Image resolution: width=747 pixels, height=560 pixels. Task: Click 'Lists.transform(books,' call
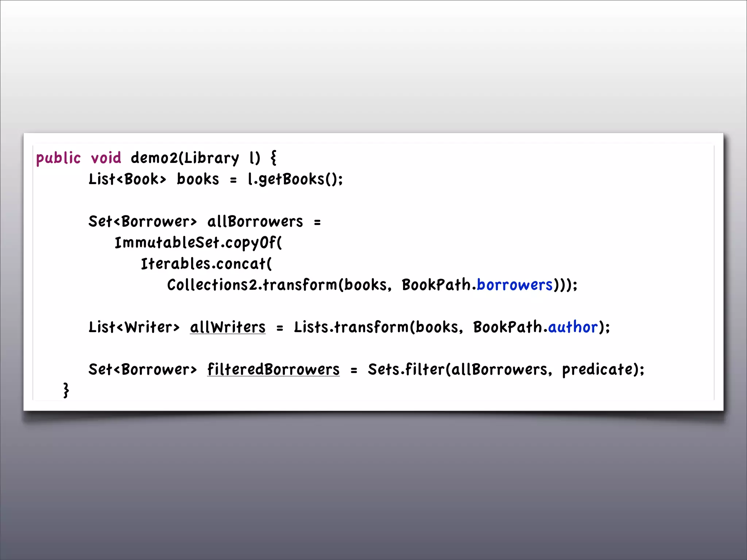point(379,327)
